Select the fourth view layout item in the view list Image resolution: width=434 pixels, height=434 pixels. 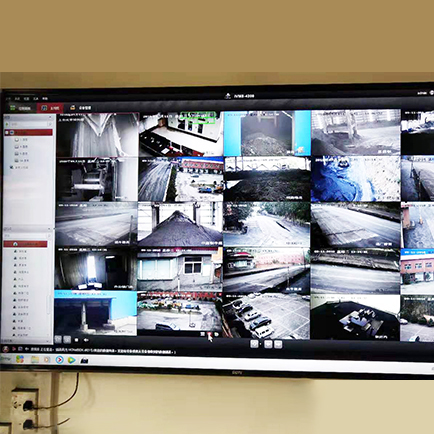pos(22,161)
